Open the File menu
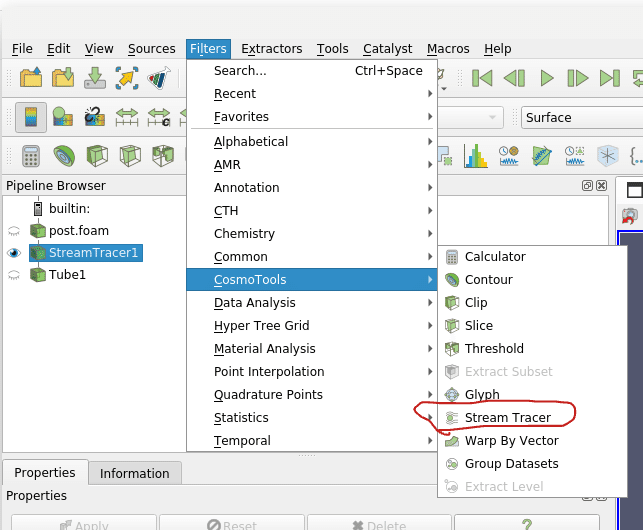643x530 pixels. coord(22,49)
